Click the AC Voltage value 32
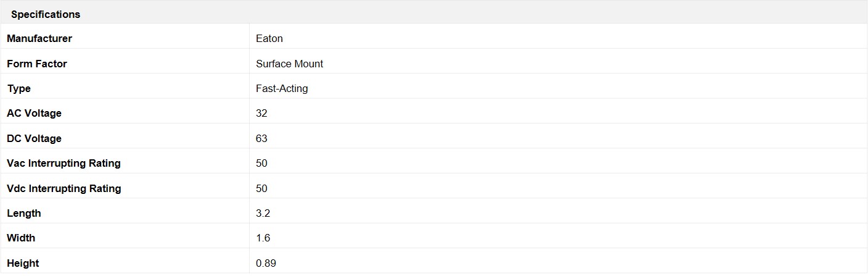Screen dimensions: 868x276 click(262, 113)
